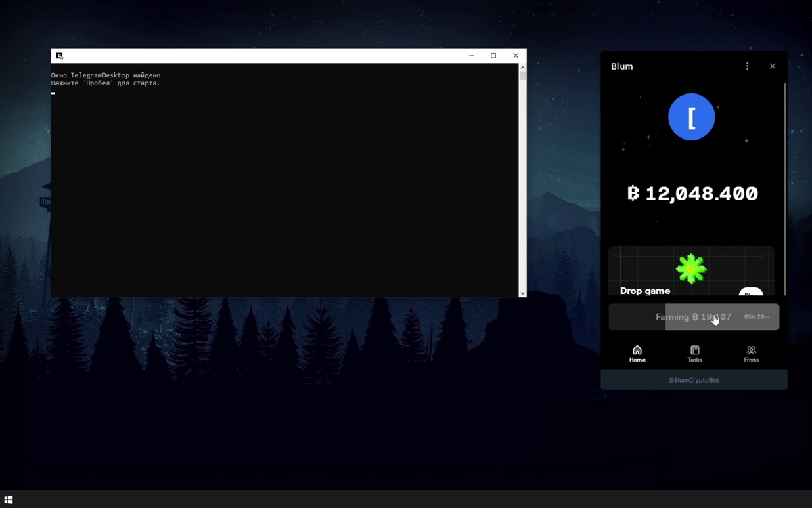Open the Blum three-dot options menu

[x=747, y=66]
